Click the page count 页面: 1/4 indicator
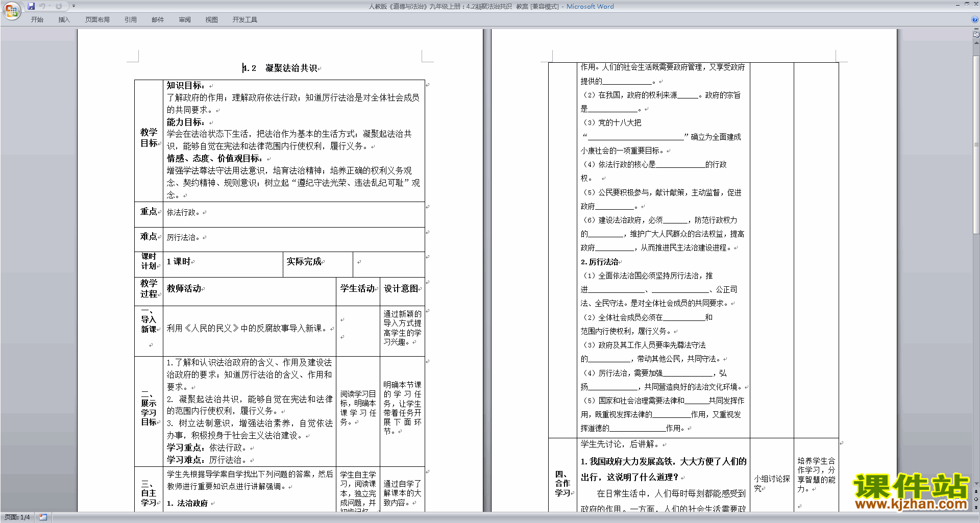The height and width of the screenshot is (523, 980). click(17, 517)
